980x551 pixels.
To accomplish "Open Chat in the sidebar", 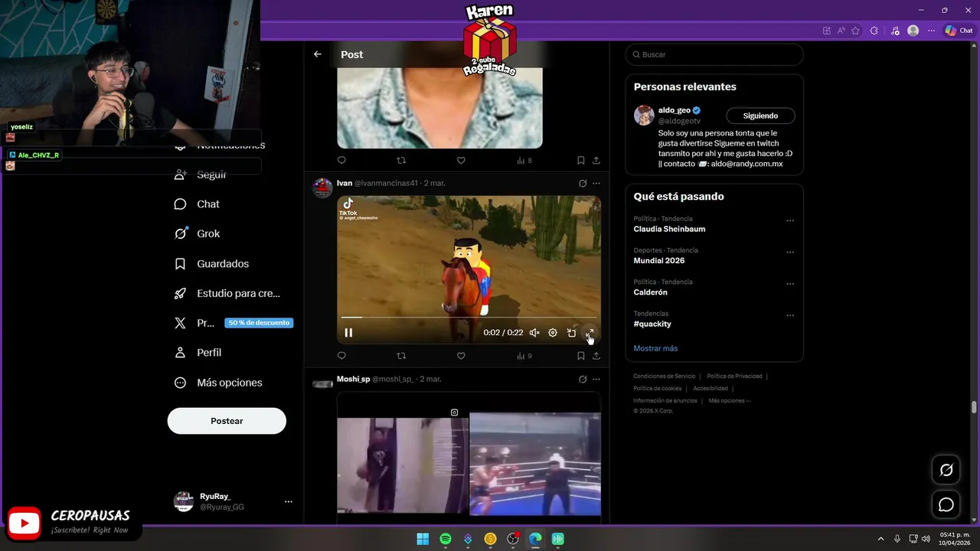I will pyautogui.click(x=197, y=204).
